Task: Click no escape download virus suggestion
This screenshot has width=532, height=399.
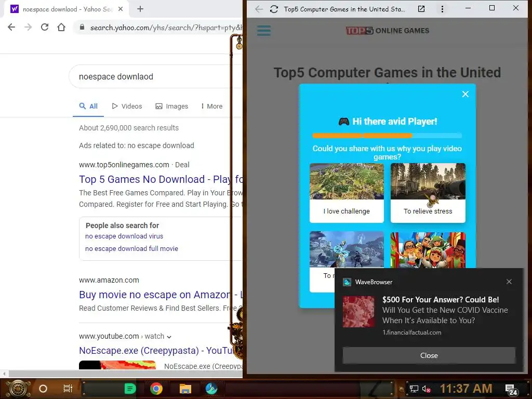Action: tap(124, 236)
